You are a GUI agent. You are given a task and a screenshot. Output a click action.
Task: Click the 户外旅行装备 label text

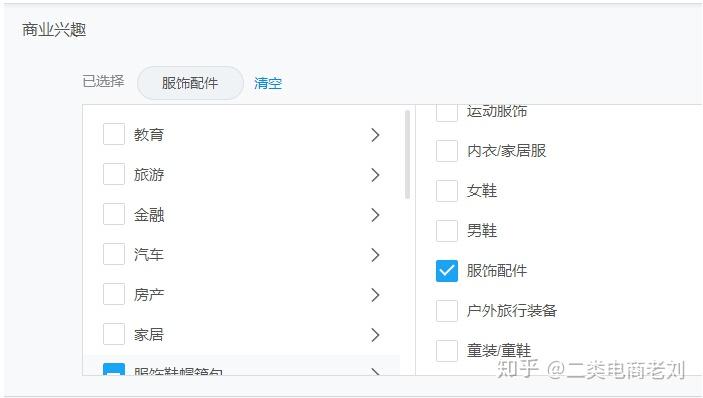512,311
